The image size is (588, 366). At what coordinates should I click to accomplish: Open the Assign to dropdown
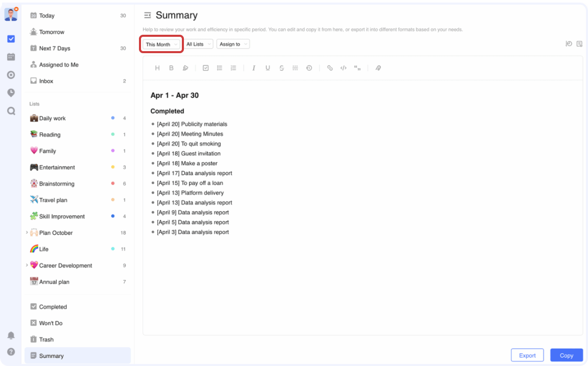pos(232,44)
